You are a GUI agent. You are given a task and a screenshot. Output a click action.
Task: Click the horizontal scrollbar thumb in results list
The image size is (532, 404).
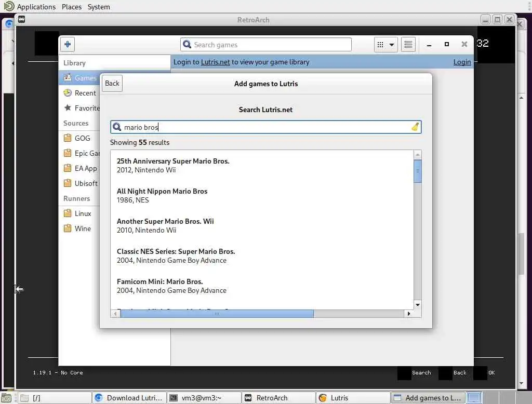pos(217,314)
